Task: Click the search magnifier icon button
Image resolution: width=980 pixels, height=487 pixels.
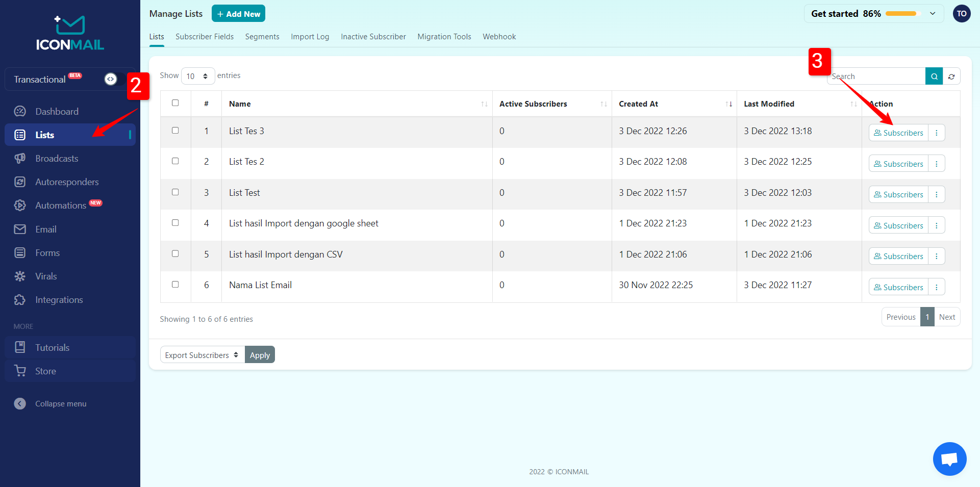Action: tap(934, 76)
